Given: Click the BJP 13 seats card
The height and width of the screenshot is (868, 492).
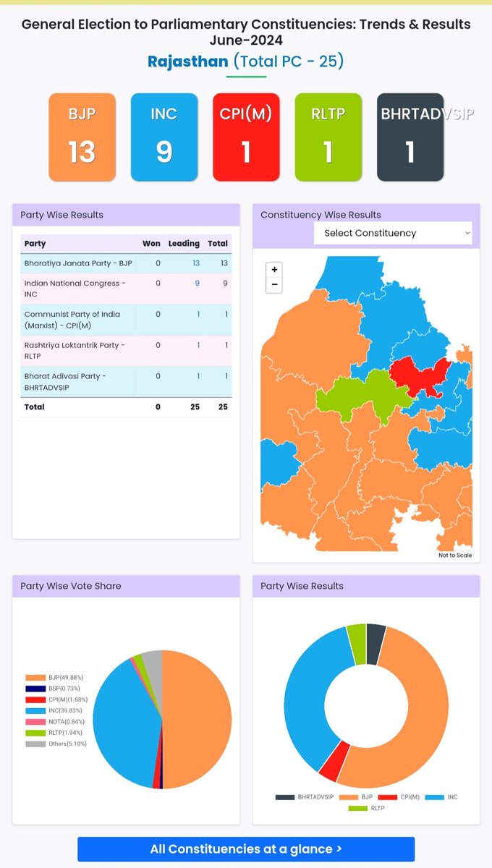Looking at the screenshot, I should (82, 137).
